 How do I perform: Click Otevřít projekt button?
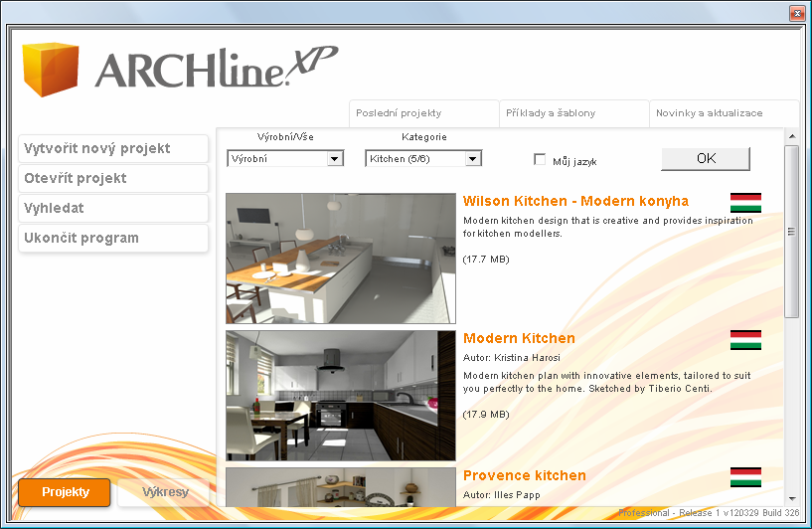coord(113,178)
